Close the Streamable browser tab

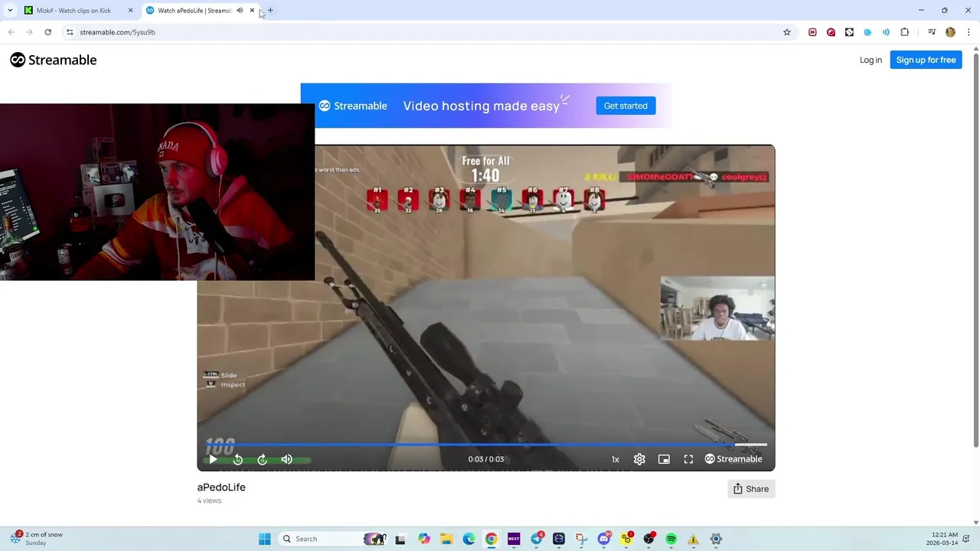click(252, 11)
